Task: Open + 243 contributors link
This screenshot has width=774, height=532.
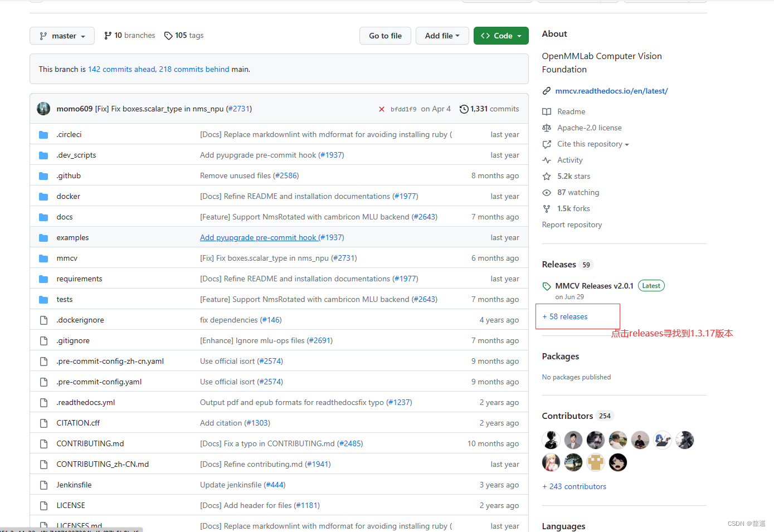Action: pos(575,486)
